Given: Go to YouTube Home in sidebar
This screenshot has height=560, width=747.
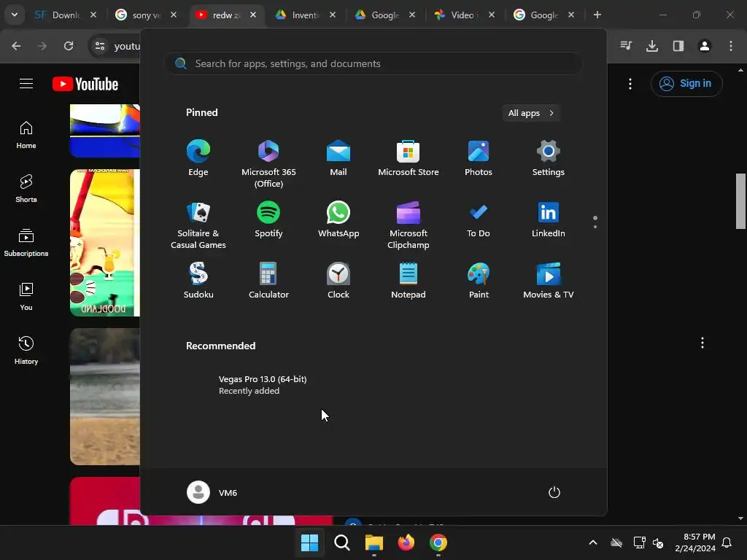Looking at the screenshot, I should (26, 135).
